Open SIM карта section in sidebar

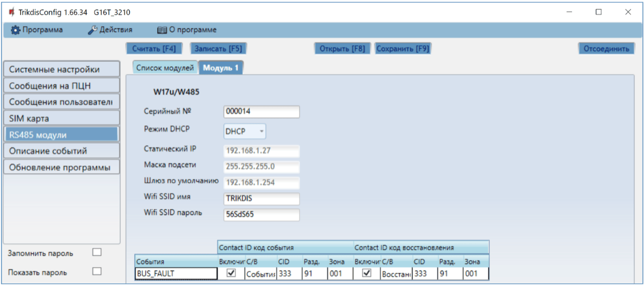coord(60,118)
